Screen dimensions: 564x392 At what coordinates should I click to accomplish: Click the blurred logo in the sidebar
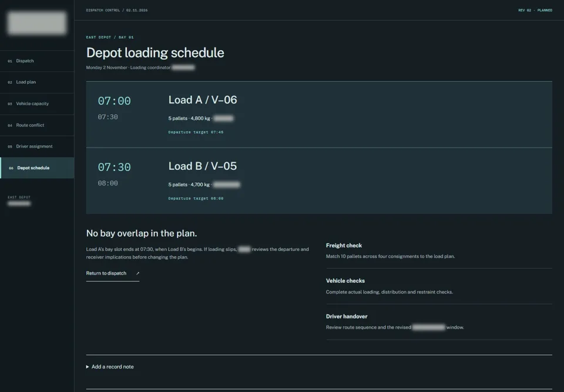coord(37,23)
